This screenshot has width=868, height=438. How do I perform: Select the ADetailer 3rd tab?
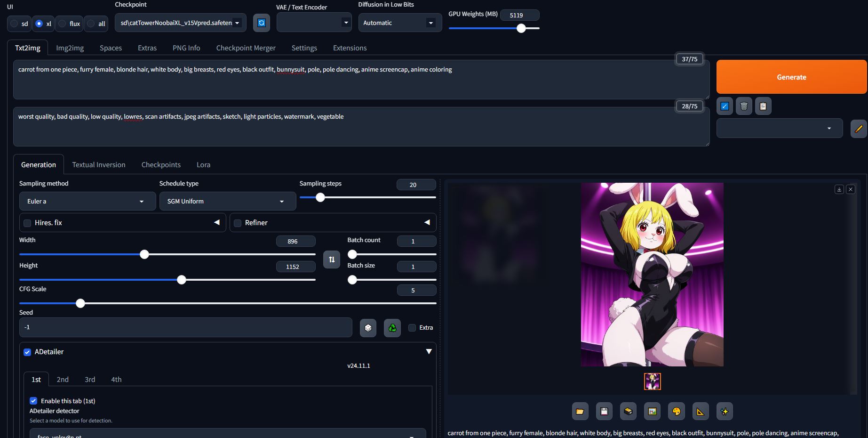(90, 380)
